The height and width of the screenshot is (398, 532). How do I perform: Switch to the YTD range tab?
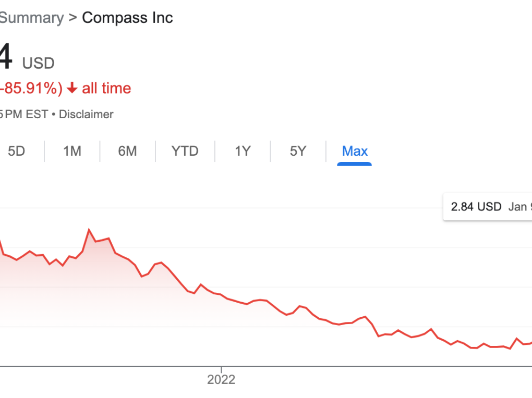click(185, 151)
